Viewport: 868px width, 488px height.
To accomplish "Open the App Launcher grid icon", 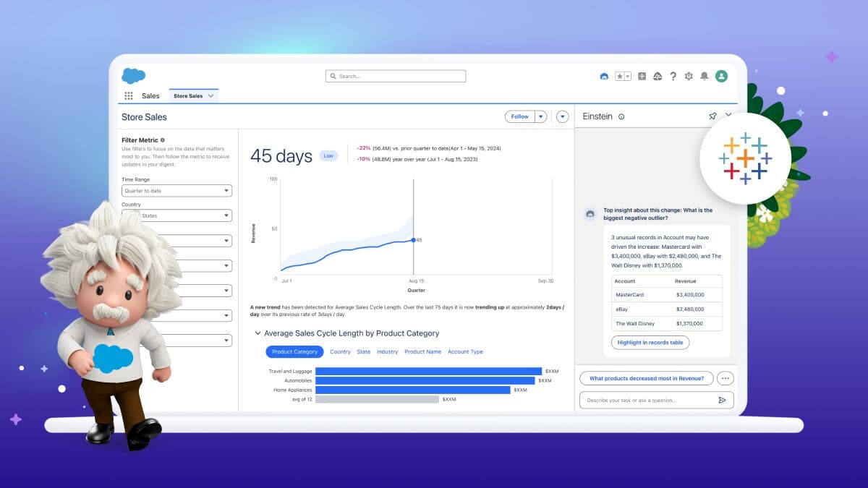I will [x=129, y=95].
